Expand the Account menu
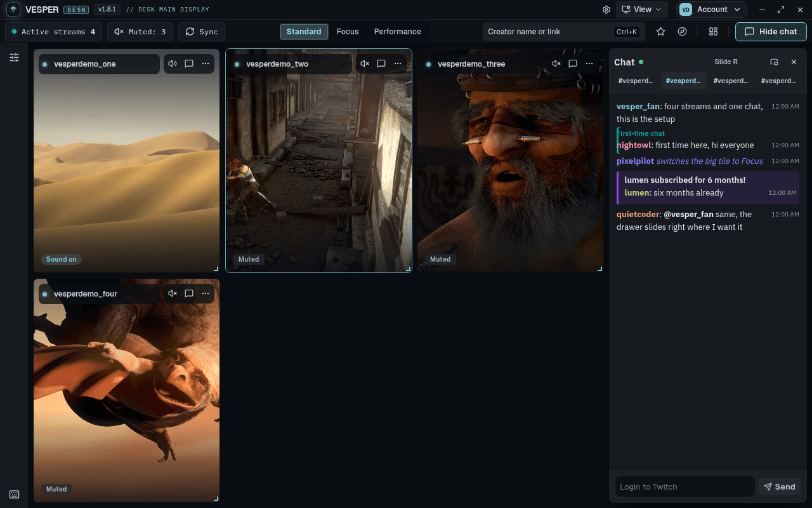 [710, 10]
